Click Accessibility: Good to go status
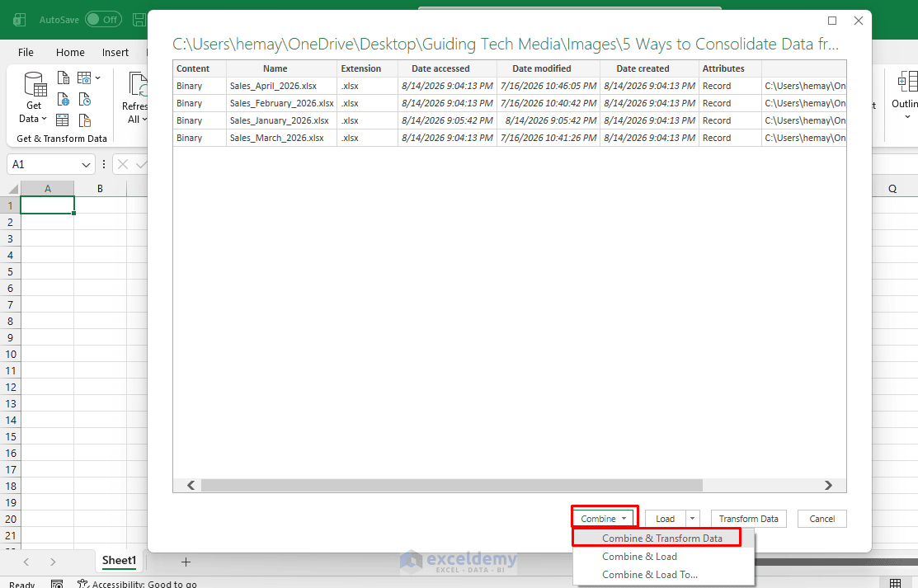Image resolution: width=918 pixels, height=588 pixels. (x=138, y=584)
